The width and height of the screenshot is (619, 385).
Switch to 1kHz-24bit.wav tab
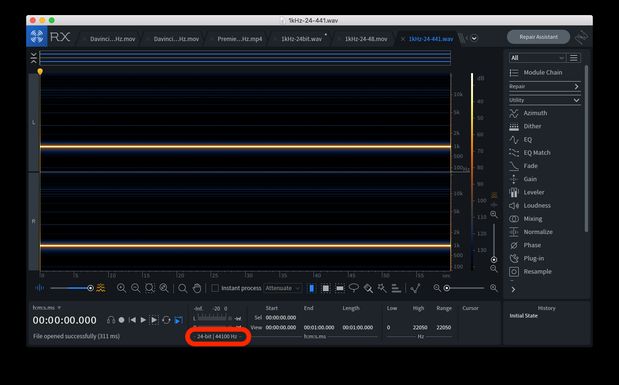(x=302, y=39)
